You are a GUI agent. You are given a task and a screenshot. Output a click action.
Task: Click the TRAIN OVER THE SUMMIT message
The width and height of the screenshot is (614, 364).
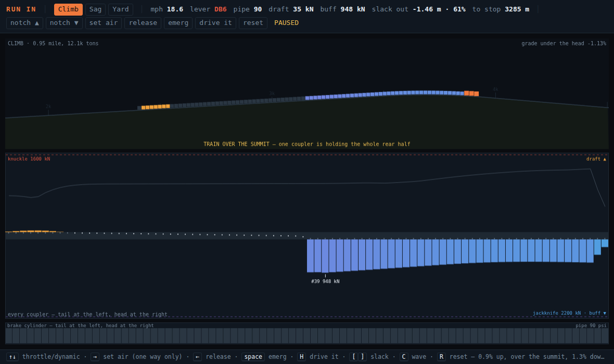tap(307, 144)
